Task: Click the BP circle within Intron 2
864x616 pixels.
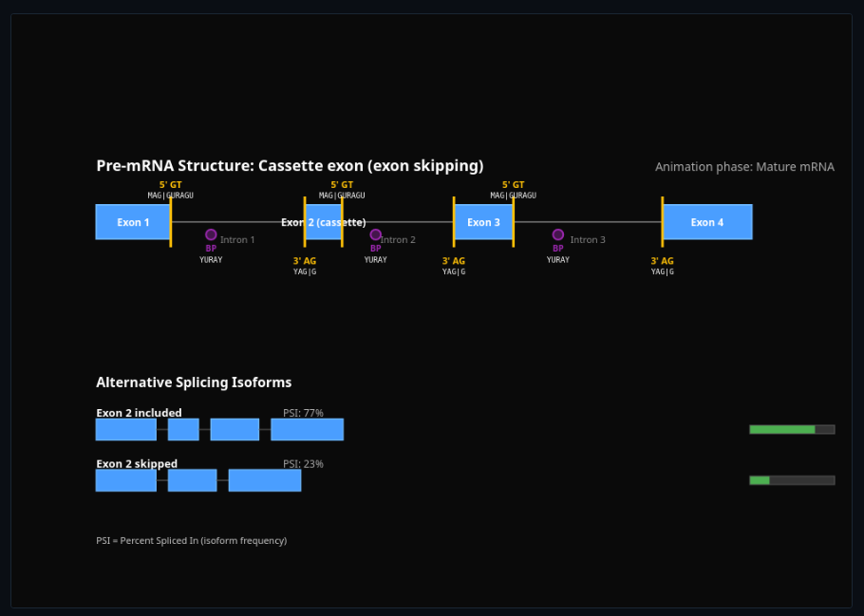Action: coord(376,235)
